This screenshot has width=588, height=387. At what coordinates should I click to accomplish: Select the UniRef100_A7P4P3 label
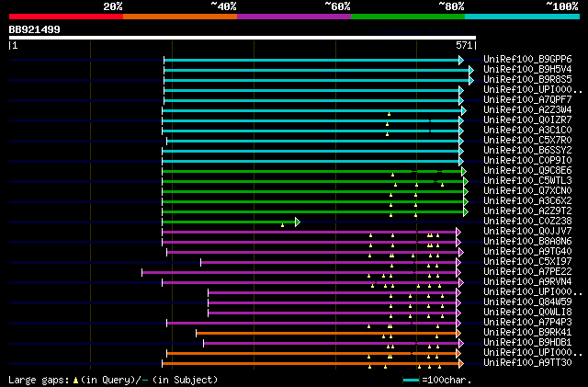click(x=527, y=323)
